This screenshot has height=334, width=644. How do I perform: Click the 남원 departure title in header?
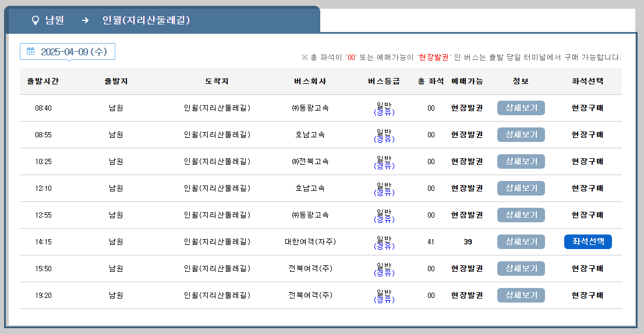(x=55, y=20)
